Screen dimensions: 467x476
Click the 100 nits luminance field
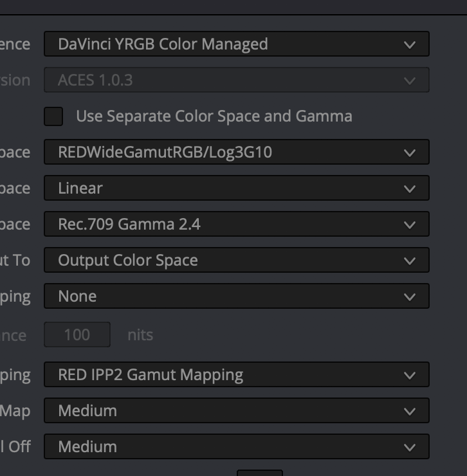point(77,334)
